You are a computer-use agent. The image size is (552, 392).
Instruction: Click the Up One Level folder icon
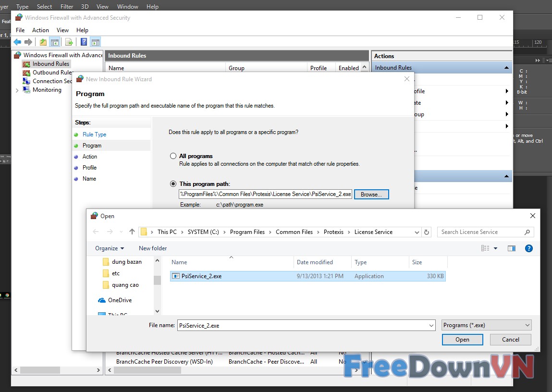tap(43, 42)
